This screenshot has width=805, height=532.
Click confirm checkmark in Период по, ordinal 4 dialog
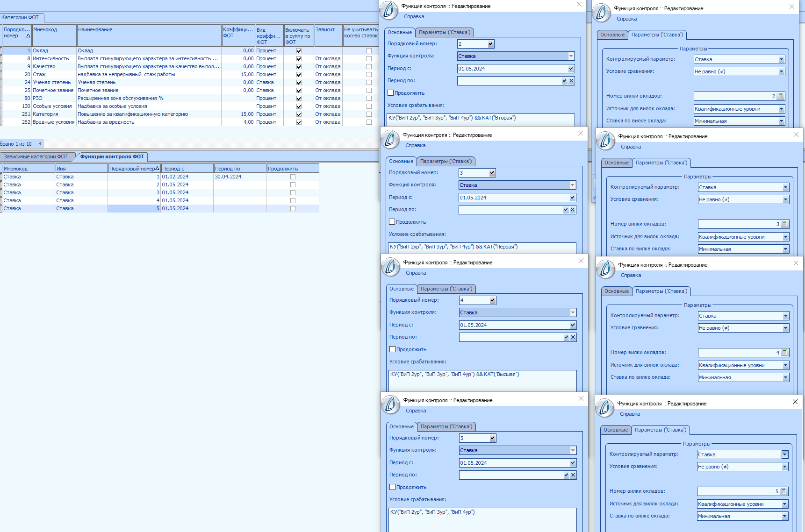pos(566,337)
